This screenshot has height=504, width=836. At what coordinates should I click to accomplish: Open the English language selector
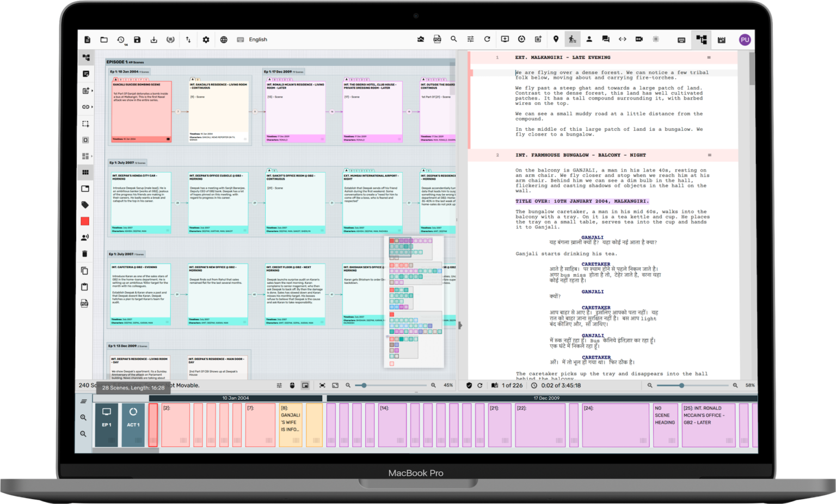pos(257,40)
